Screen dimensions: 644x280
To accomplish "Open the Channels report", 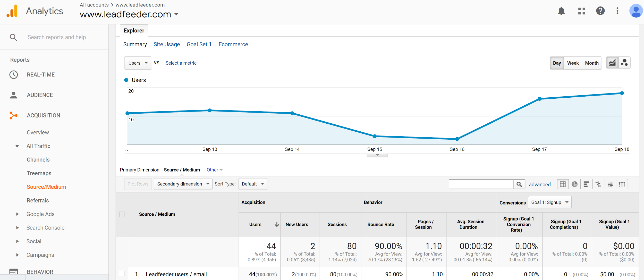I will pos(38,160).
